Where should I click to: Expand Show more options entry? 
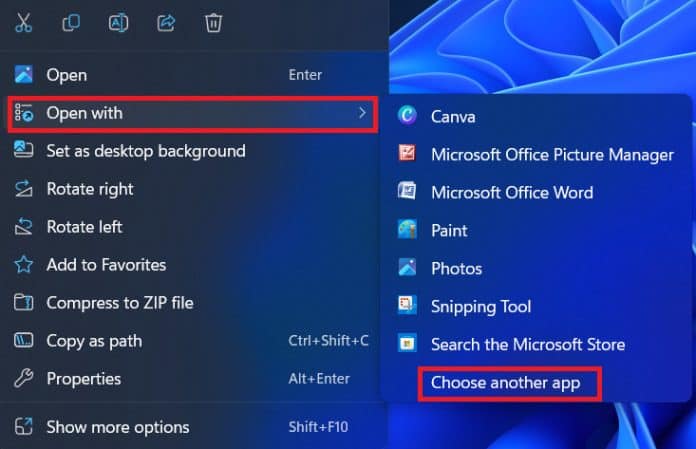[x=117, y=427]
